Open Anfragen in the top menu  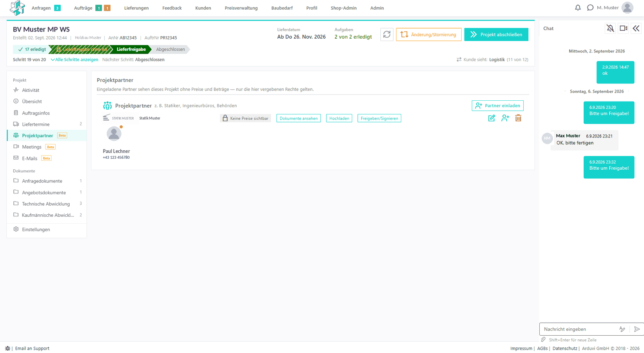(41, 8)
